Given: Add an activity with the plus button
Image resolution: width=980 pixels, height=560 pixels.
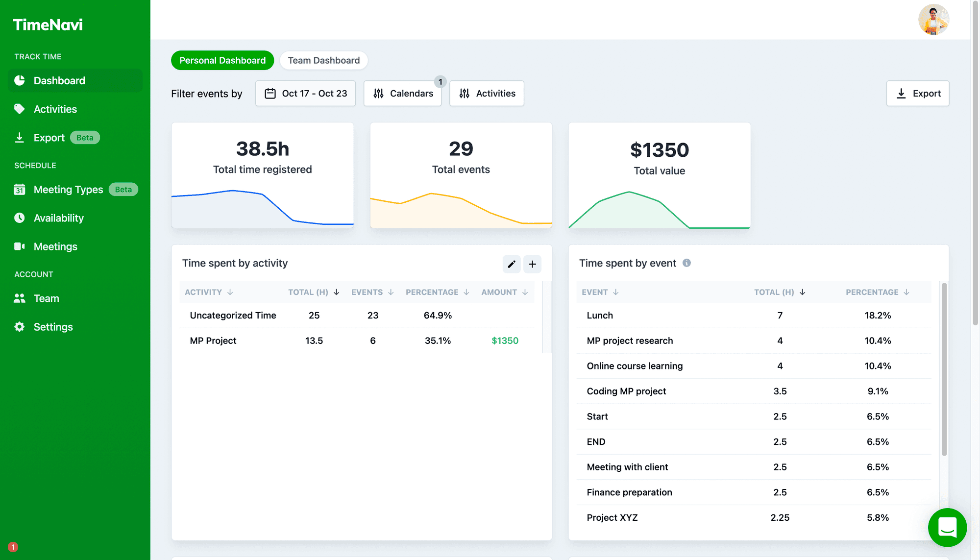Looking at the screenshot, I should pyautogui.click(x=533, y=264).
